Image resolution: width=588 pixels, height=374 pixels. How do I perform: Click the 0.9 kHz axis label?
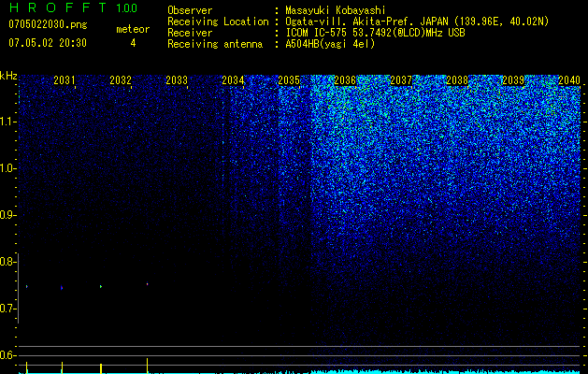pos(7,215)
